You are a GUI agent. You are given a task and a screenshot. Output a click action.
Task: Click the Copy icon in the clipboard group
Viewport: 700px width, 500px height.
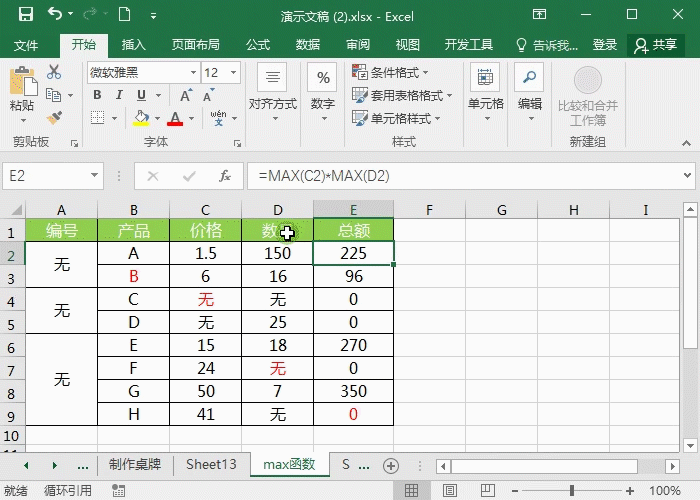[x=54, y=95]
